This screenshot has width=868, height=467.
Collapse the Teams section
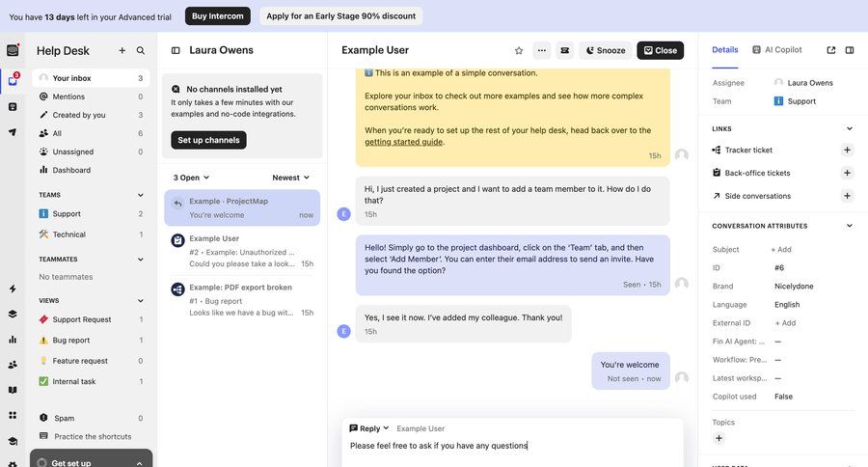pos(140,195)
